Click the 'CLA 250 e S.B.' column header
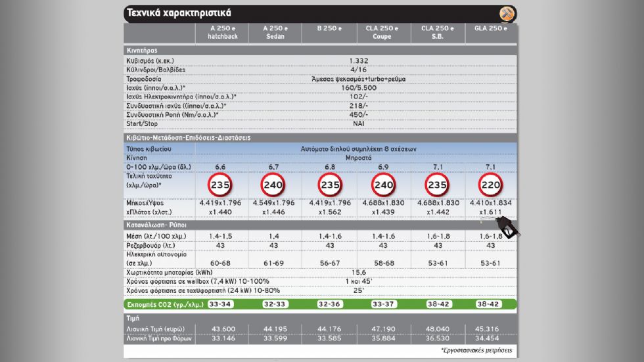 tap(438, 32)
